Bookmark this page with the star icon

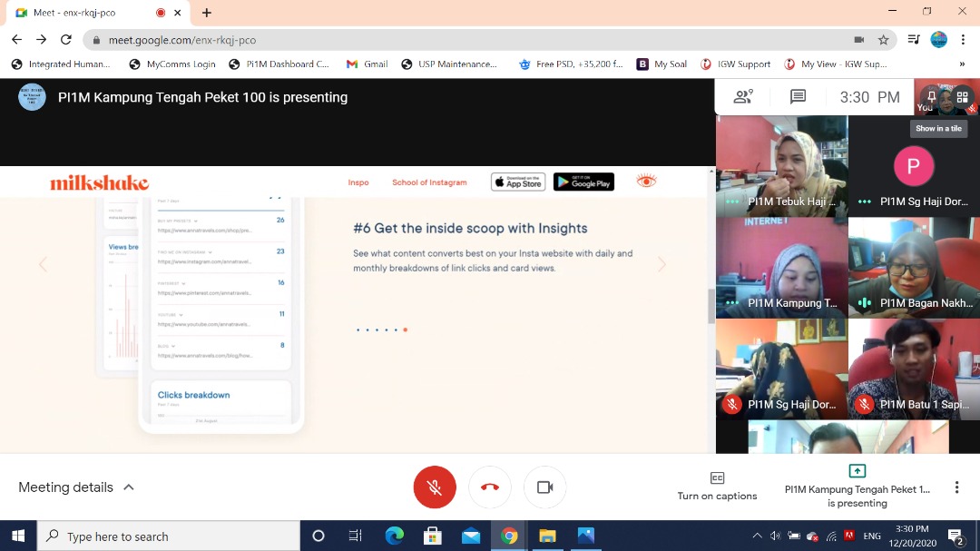pyautogui.click(x=883, y=40)
